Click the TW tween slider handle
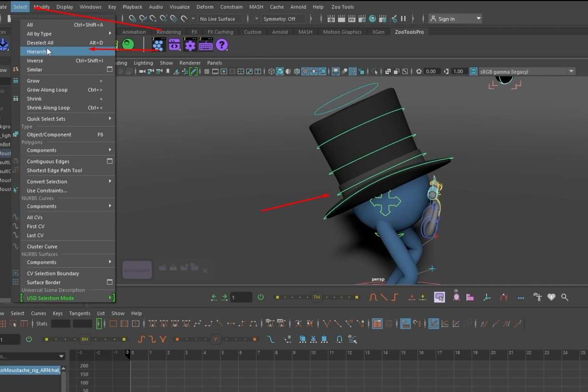The height and width of the screenshot is (392, 588). (317, 297)
